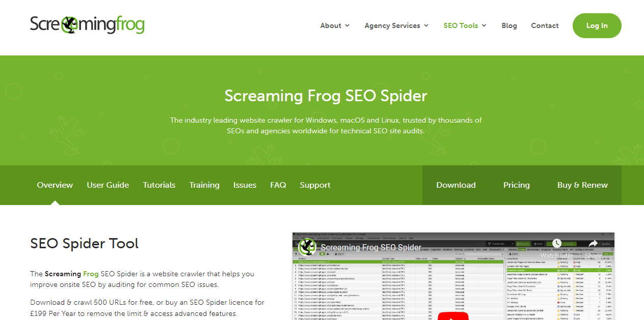Click the video Share arrow icon

tap(593, 244)
